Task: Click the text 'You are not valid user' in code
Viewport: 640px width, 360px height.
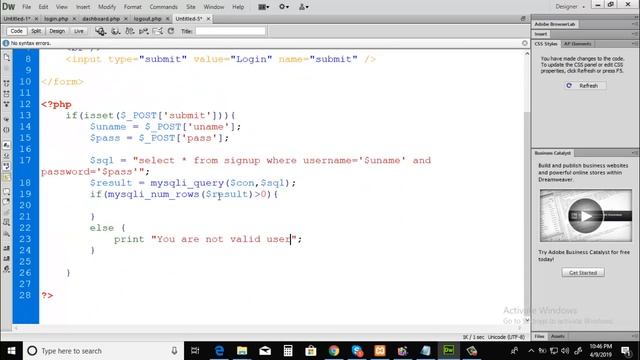Action: pos(224,239)
